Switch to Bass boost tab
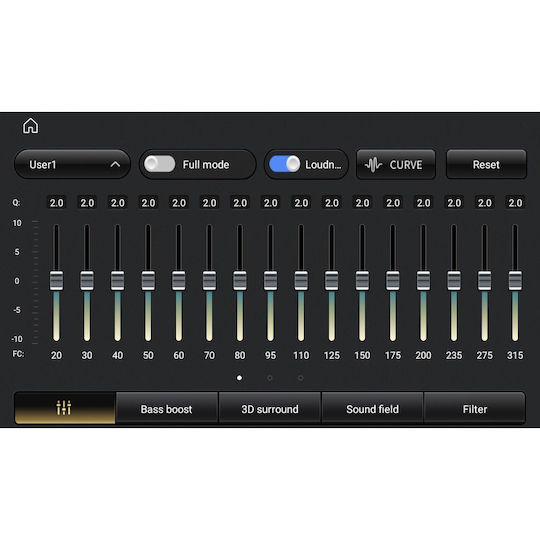Viewport: 540px width, 540px height. coord(166,409)
